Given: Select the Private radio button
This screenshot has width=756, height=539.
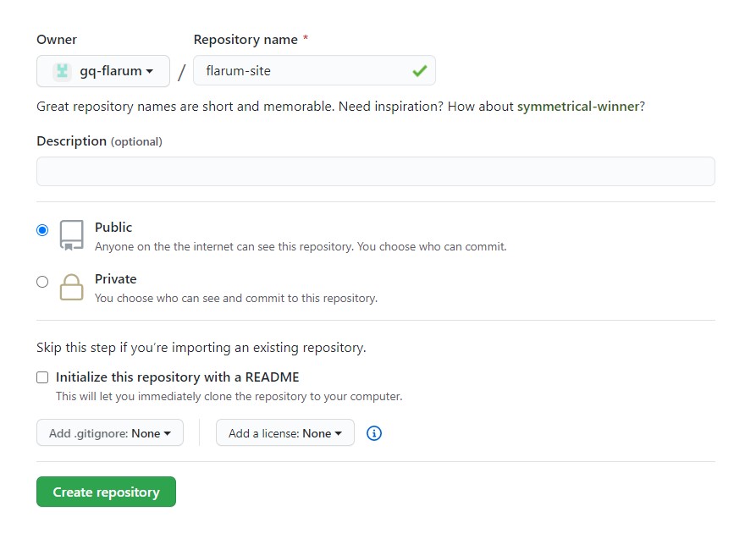Looking at the screenshot, I should [42, 282].
